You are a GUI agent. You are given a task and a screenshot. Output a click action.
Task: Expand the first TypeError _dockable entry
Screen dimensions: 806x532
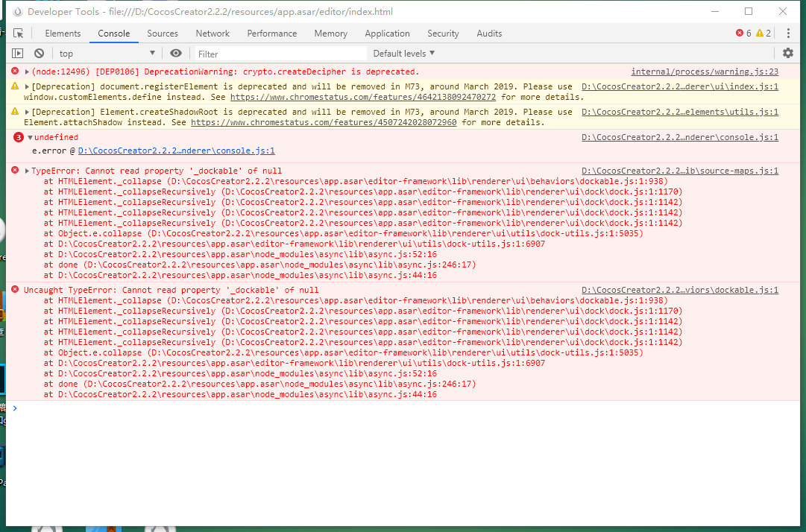point(27,171)
